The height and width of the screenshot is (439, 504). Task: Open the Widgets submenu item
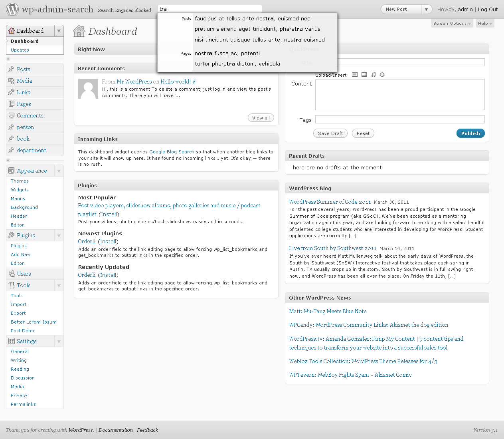point(20,190)
